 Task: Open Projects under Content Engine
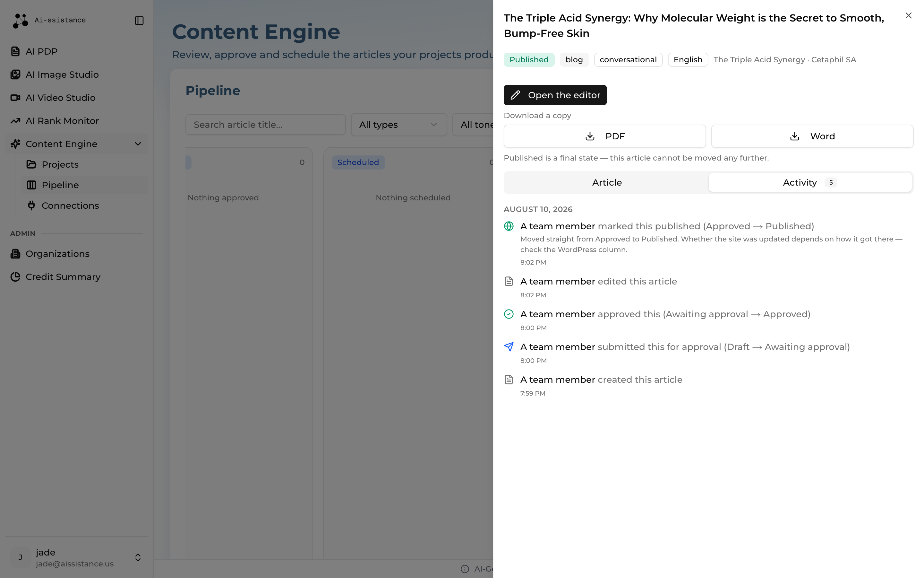[85, 164]
